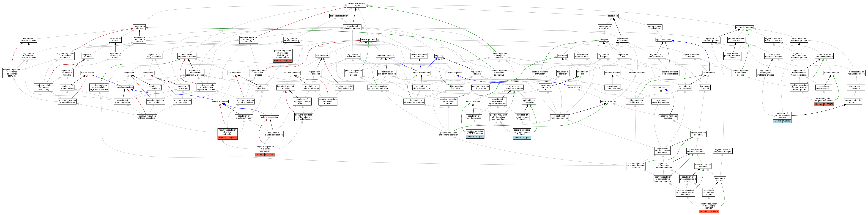The width and height of the screenshot is (868, 215).
Task: Click the 'cell communication' node
Action: (x=385, y=56)
